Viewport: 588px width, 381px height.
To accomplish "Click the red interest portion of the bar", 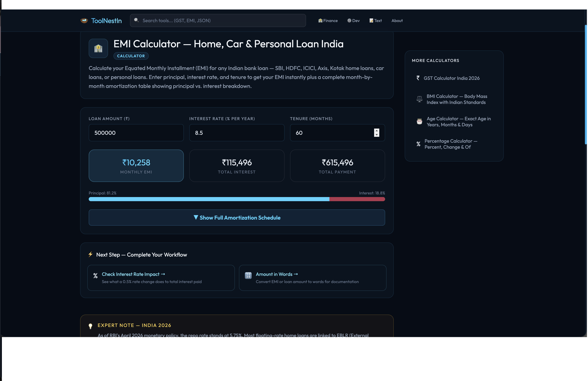I will [x=357, y=199].
